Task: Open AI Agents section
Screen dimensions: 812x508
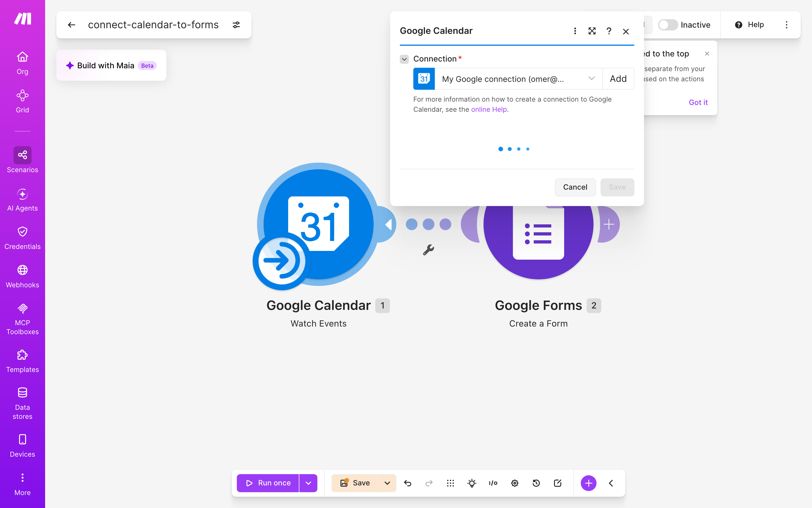Action: click(x=23, y=200)
